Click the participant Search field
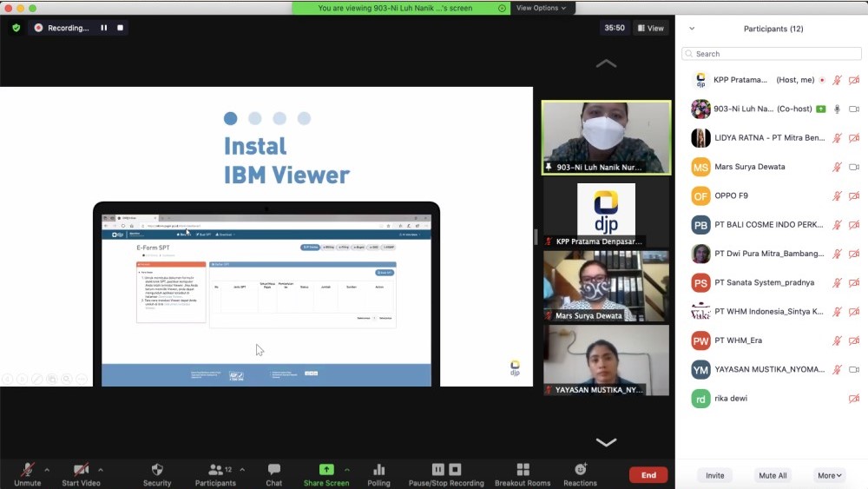This screenshot has height=489, width=868. pos(772,54)
